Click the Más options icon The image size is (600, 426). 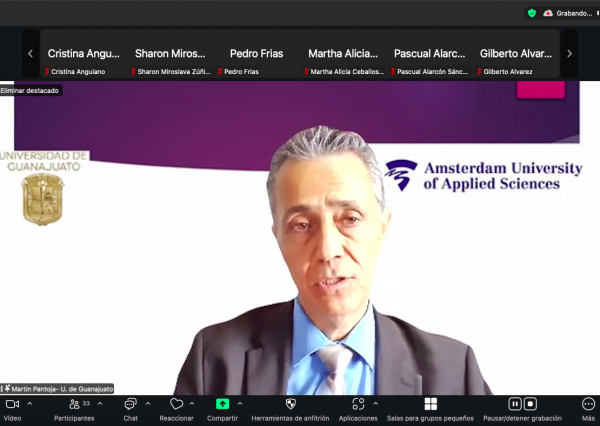pyautogui.click(x=588, y=404)
